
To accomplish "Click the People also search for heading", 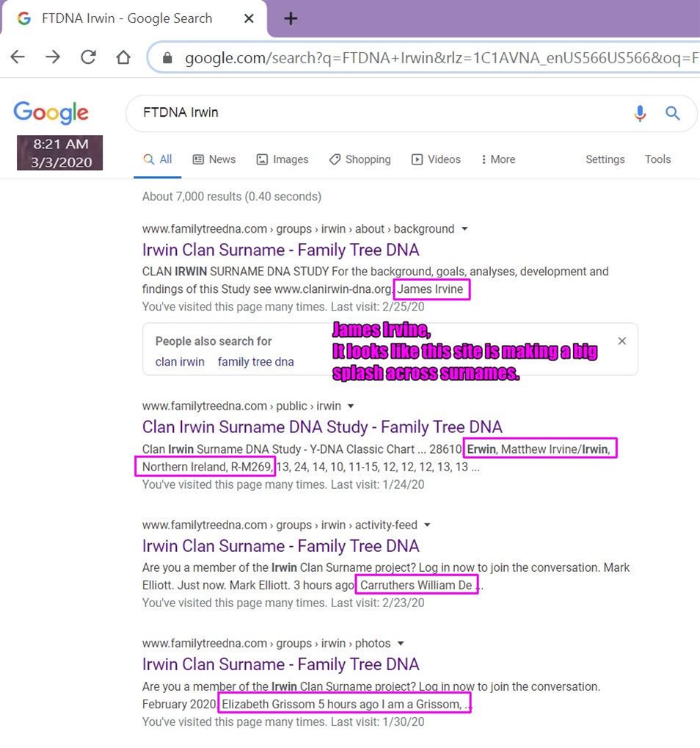I will 214,341.
